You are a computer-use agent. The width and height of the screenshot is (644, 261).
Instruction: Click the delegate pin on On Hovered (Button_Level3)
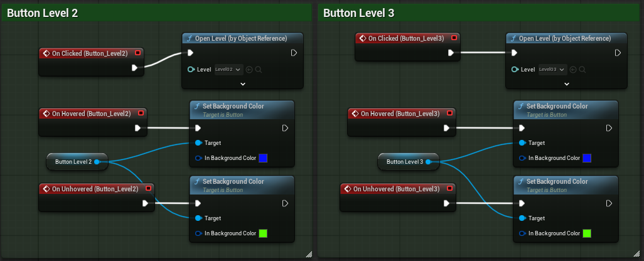[x=449, y=113]
